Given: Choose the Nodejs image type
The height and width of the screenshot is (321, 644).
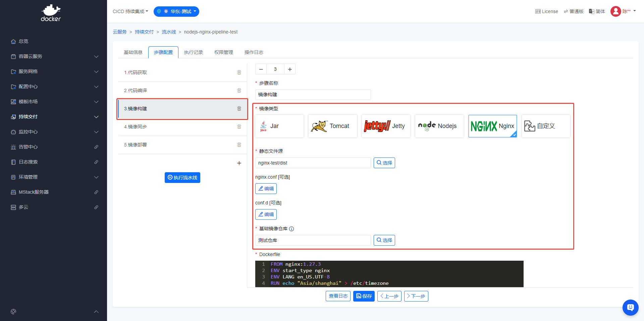Looking at the screenshot, I should pyautogui.click(x=439, y=126).
